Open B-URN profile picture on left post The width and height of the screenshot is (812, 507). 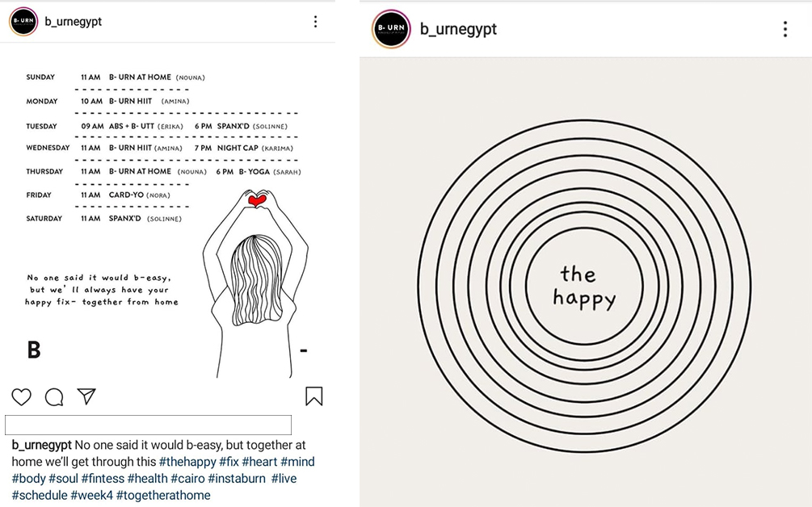(23, 21)
